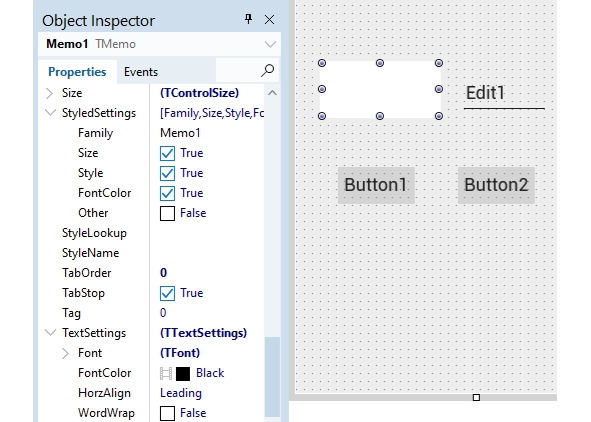The image size is (591, 422).
Task: Click the top-left memo resize handle
Action: (322, 63)
